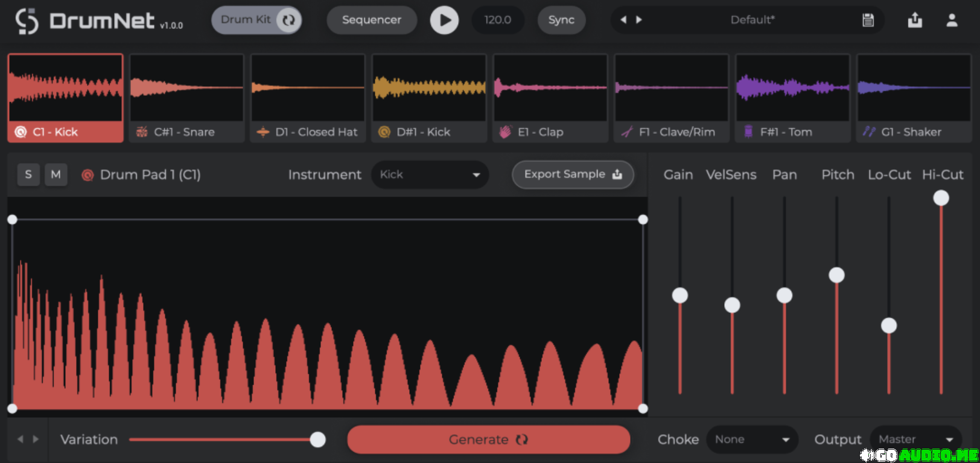
Task: Click the Export Sample button
Action: click(x=573, y=174)
